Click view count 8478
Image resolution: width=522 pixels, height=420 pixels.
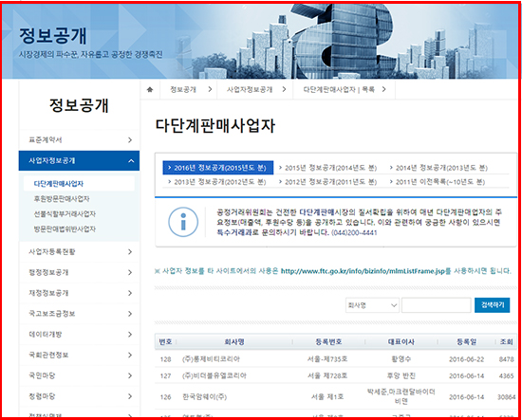[x=507, y=359]
